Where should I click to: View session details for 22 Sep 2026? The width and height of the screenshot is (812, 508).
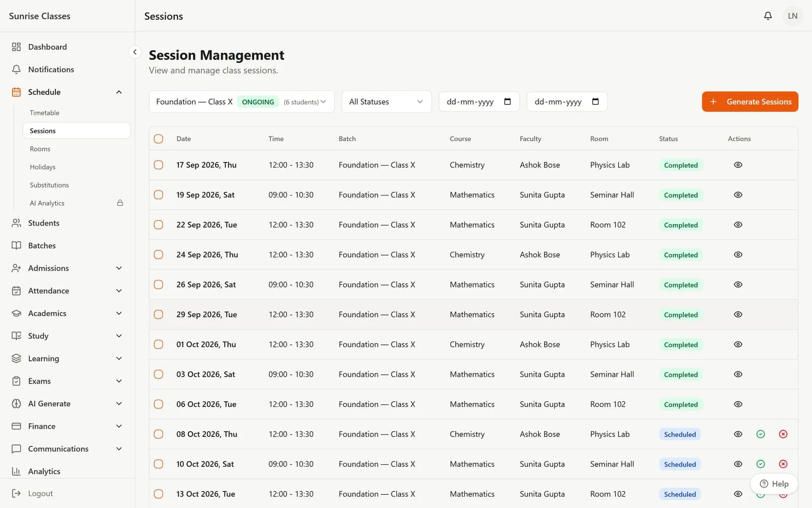738,225
